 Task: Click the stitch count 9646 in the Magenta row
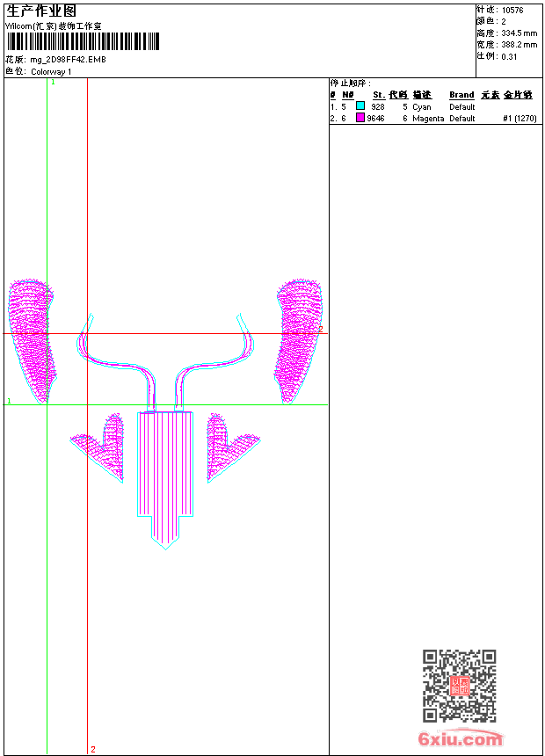[375, 119]
